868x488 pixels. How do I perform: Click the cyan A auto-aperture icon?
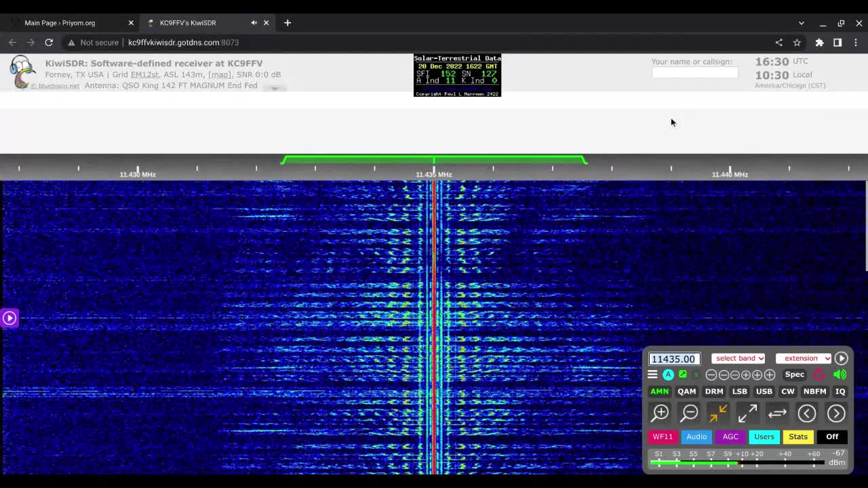click(669, 374)
